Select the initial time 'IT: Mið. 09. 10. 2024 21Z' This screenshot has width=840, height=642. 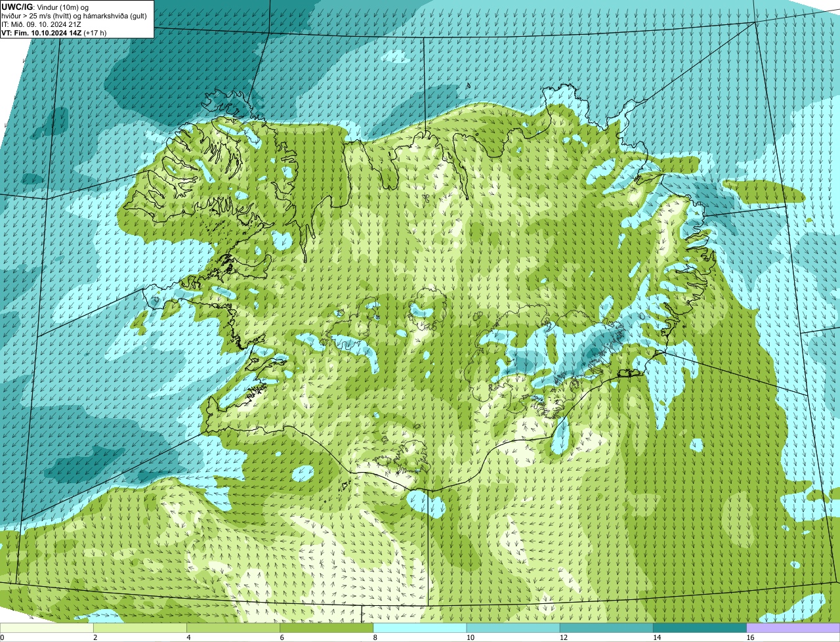click(41, 24)
